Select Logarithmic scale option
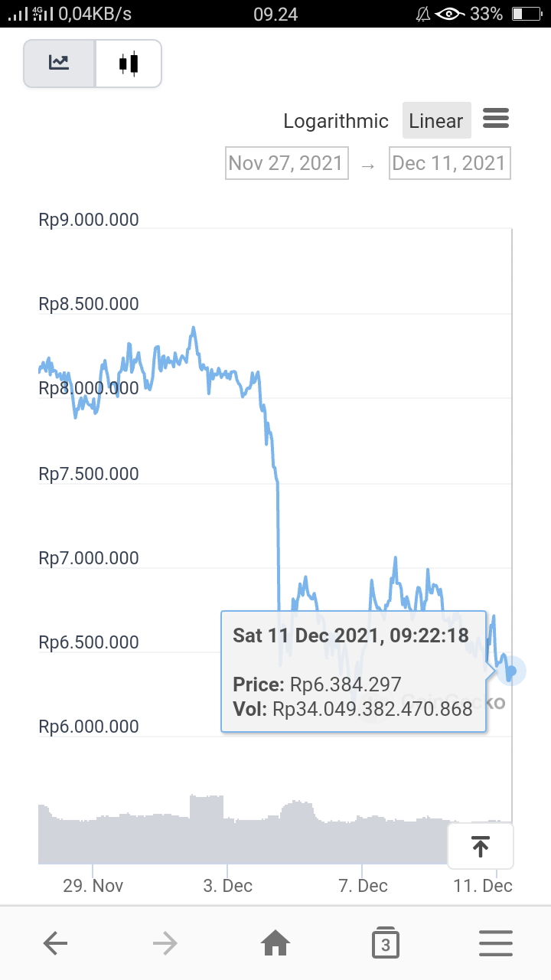This screenshot has width=551, height=980. pyautogui.click(x=336, y=121)
